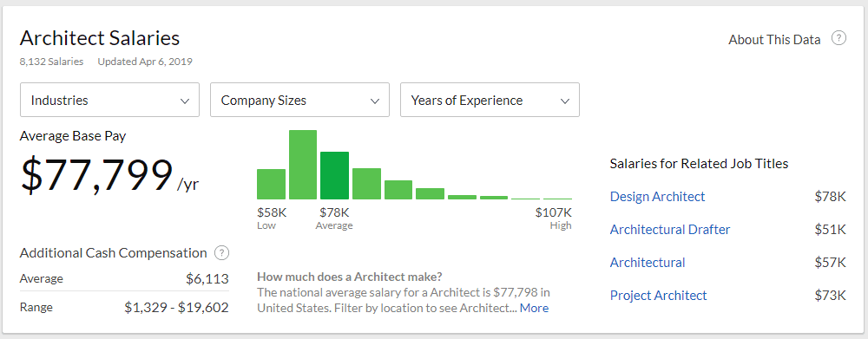This screenshot has height=339, width=868.
Task: Click the More link in description
Action: tap(534, 308)
